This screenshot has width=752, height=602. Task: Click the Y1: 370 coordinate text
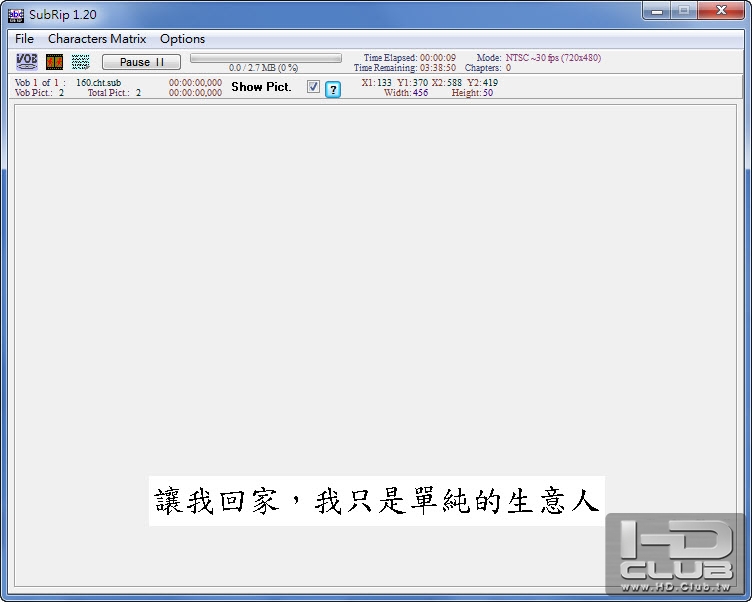pyautogui.click(x=412, y=83)
